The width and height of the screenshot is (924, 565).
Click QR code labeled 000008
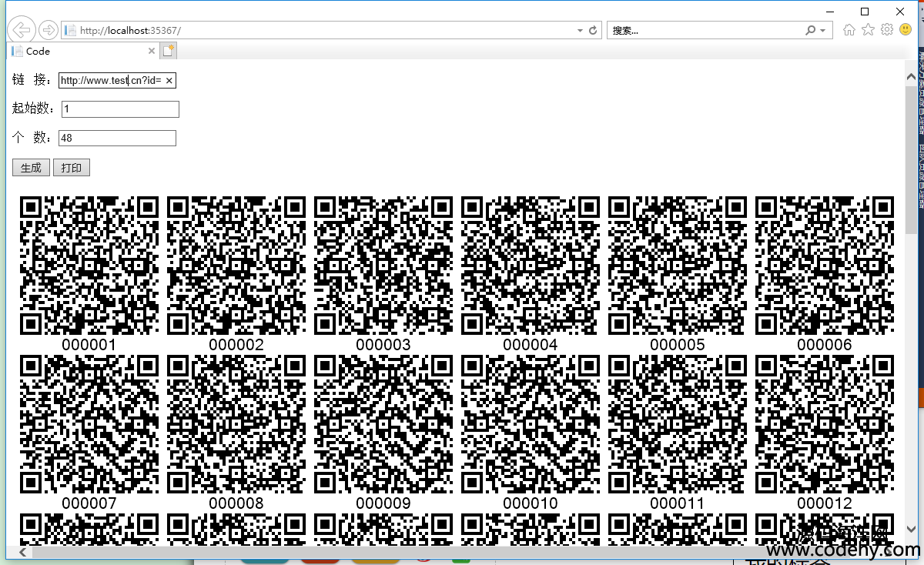pos(236,424)
